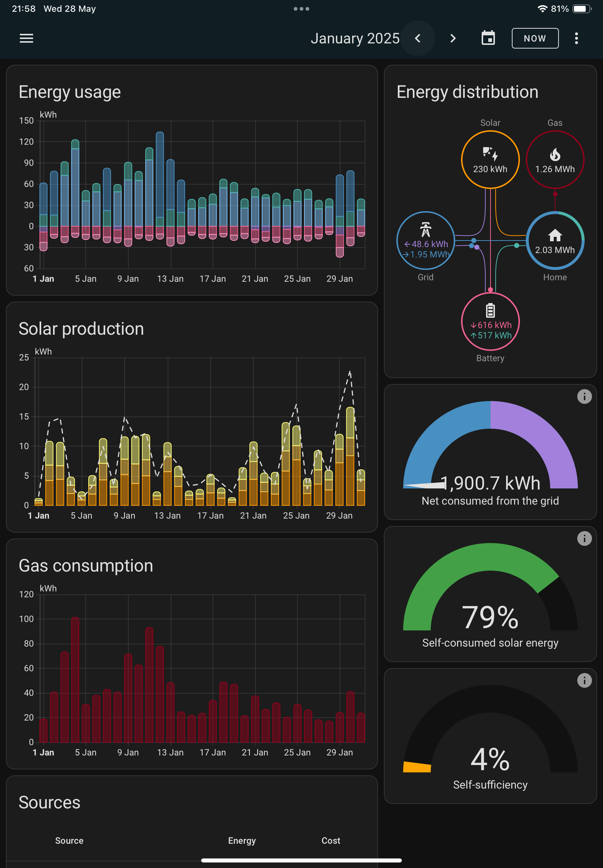Select the Battery node in distribution
The image size is (603, 868).
click(x=490, y=321)
